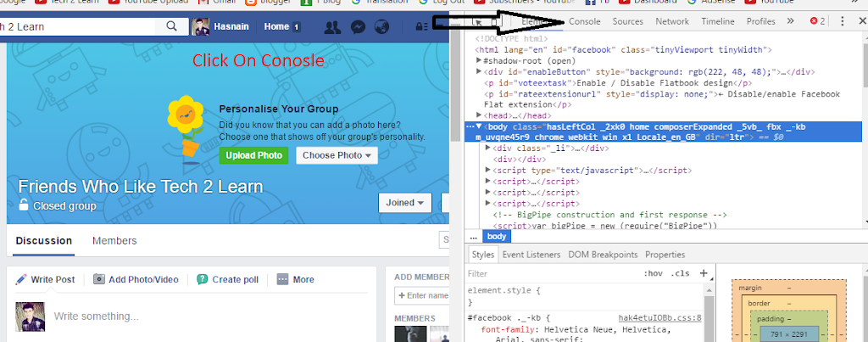Collapse the selected body element node
Image resolution: width=868 pixels, height=342 pixels.
[x=479, y=126]
